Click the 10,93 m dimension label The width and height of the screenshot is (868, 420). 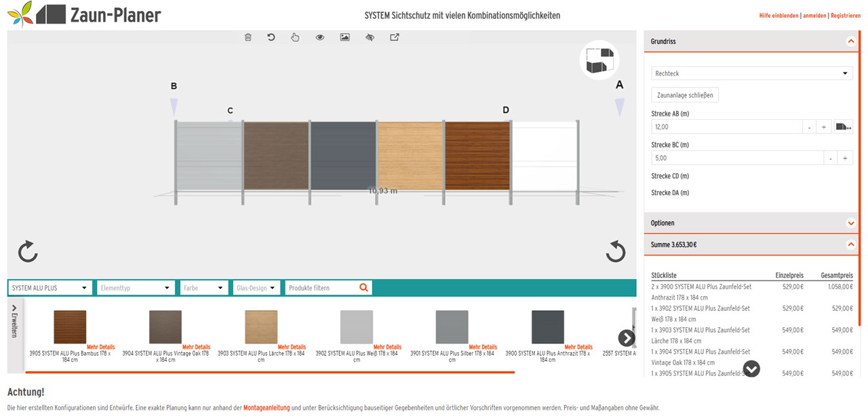(382, 190)
